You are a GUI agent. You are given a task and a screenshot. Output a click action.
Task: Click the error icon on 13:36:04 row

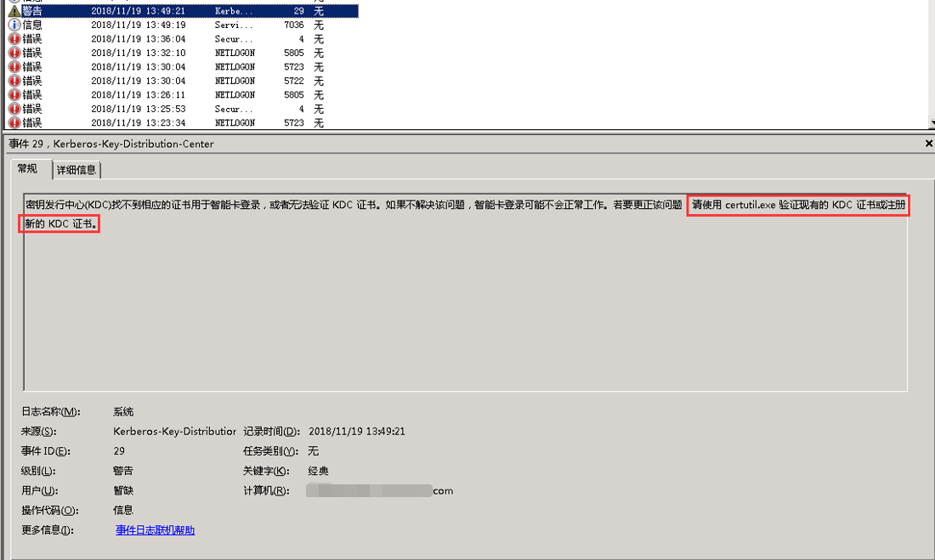[14, 39]
